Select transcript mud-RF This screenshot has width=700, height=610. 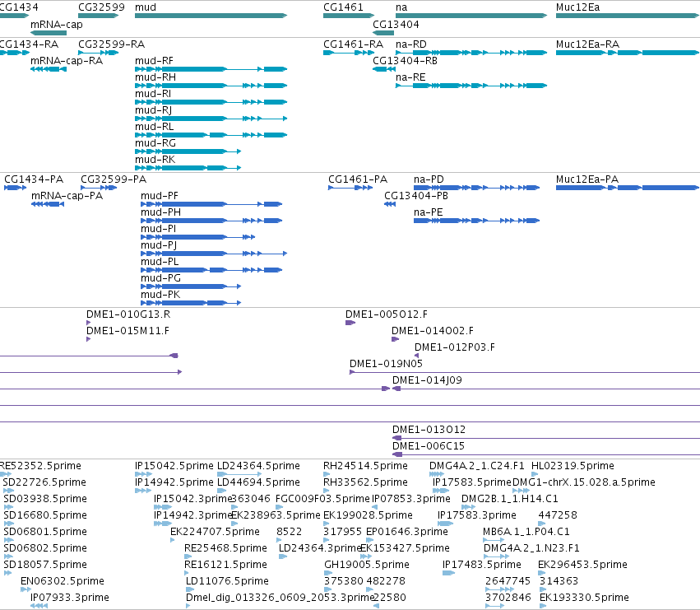(211, 69)
